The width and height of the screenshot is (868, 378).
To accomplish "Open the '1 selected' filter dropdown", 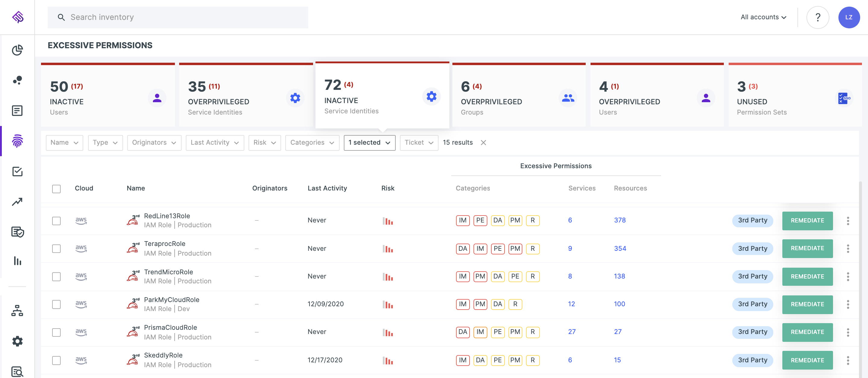I will point(369,143).
